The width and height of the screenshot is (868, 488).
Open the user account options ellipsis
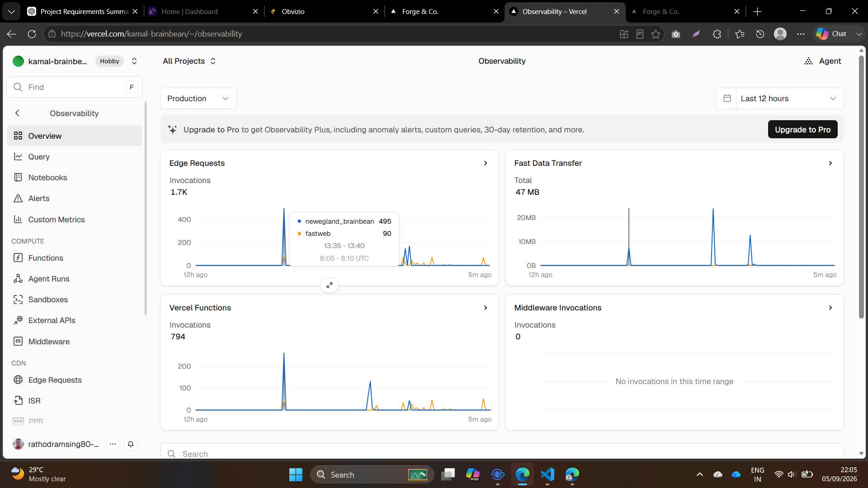113,444
